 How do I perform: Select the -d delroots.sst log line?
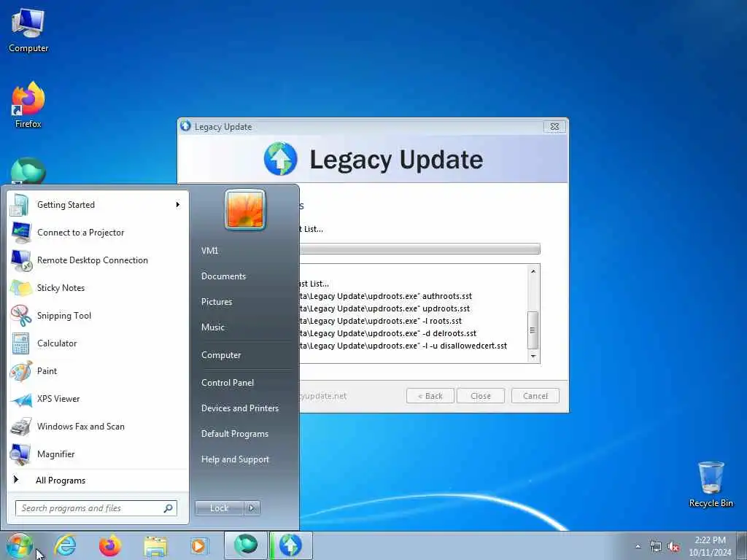click(x=388, y=333)
